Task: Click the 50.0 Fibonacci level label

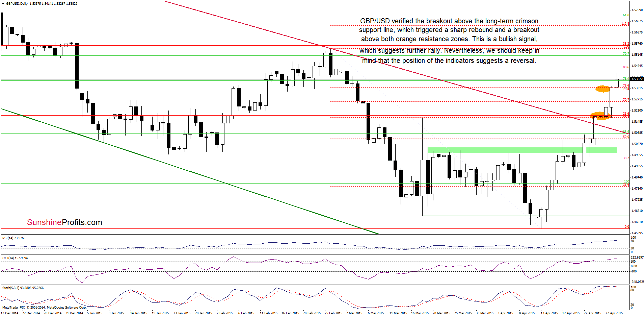Action: point(626,137)
